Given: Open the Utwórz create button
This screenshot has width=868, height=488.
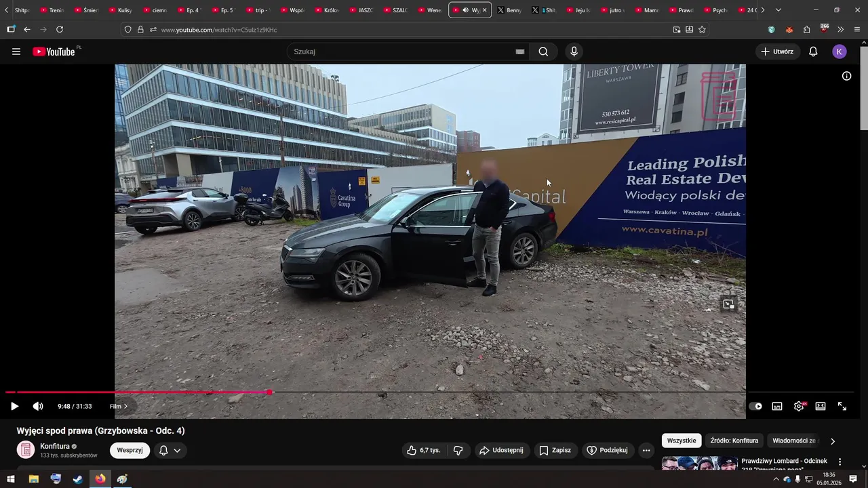Looking at the screenshot, I should tap(777, 52).
